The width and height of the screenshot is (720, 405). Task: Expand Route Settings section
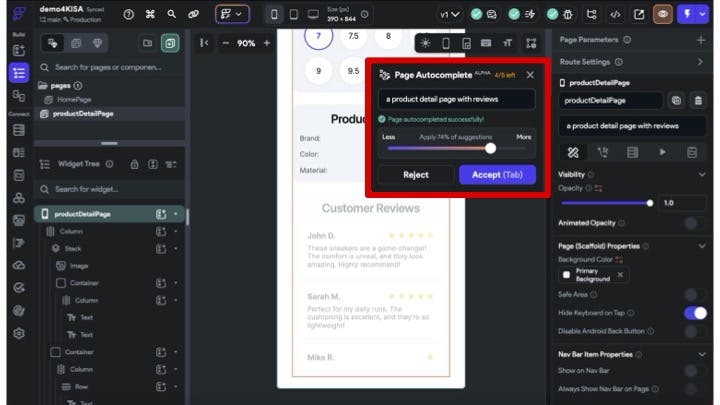pos(700,62)
